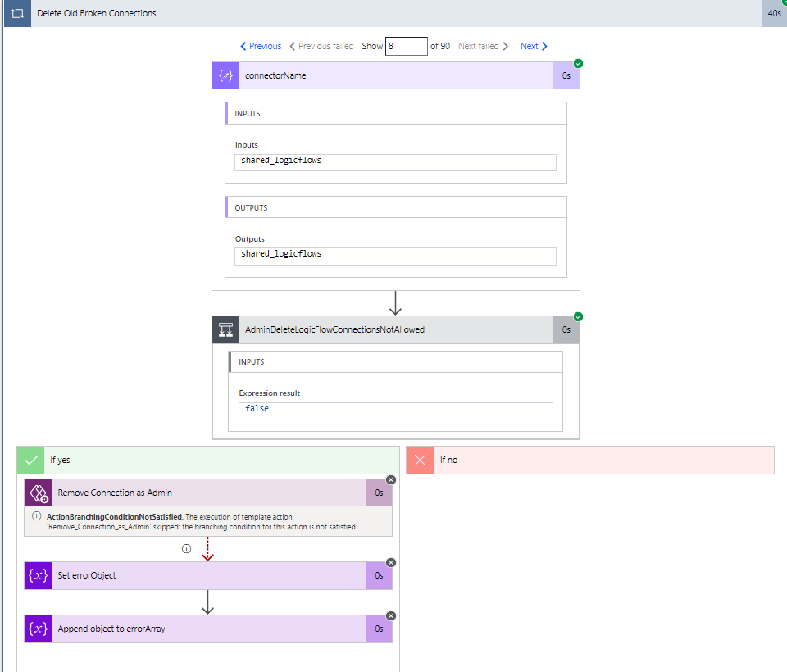Click the red X icon on the If no branch

tap(419, 460)
